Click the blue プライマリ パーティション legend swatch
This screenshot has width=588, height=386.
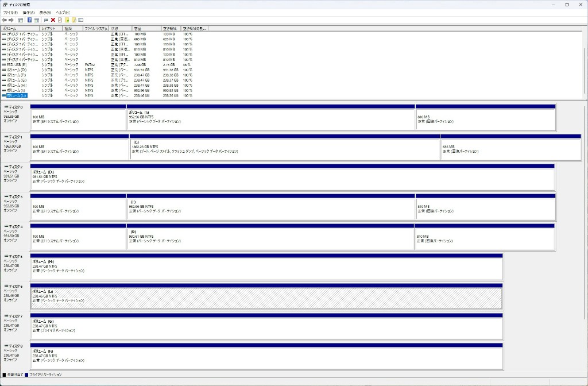point(26,375)
